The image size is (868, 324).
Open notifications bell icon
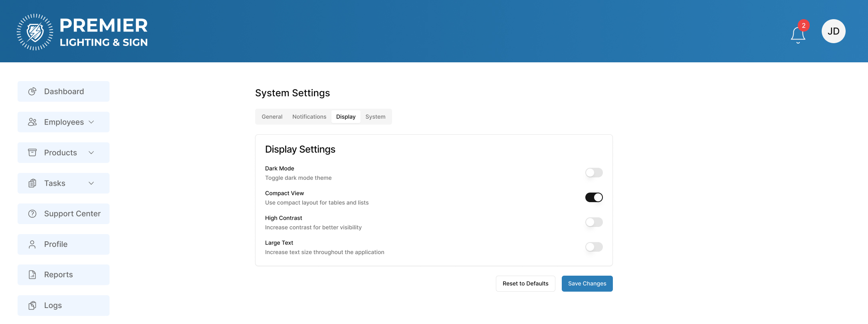[x=798, y=35]
